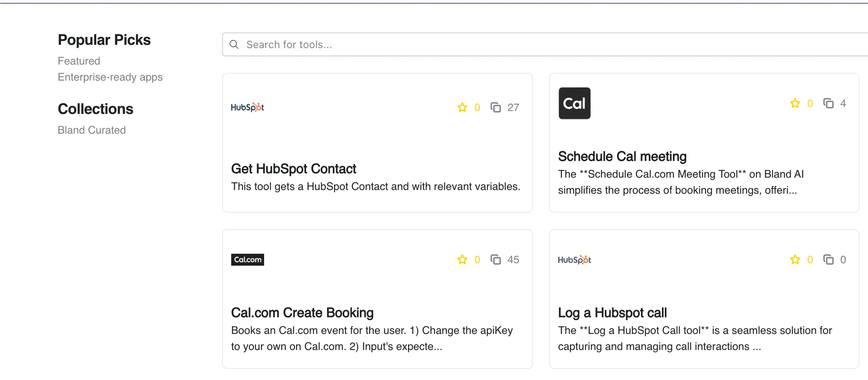
Task: Star the Log a Hubspot call tool
Action: point(795,260)
